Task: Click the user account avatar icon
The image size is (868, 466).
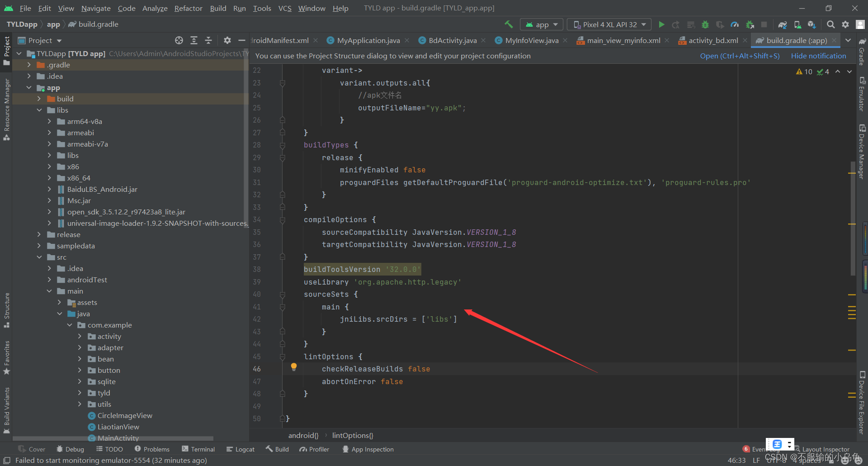Action: [x=860, y=24]
